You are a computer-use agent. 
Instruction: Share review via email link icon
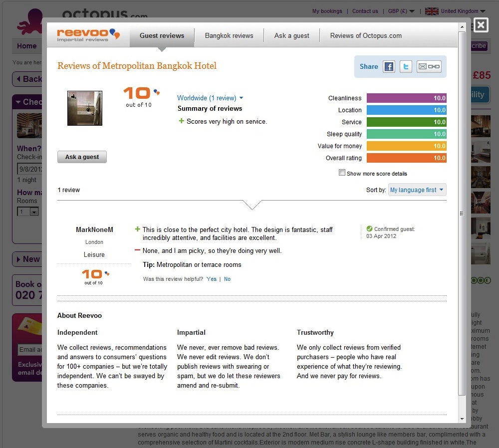coord(429,66)
